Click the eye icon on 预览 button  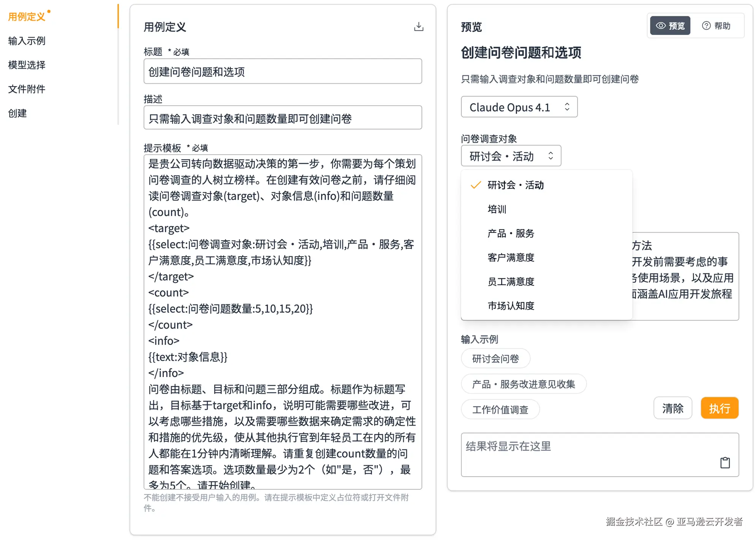coord(661,25)
